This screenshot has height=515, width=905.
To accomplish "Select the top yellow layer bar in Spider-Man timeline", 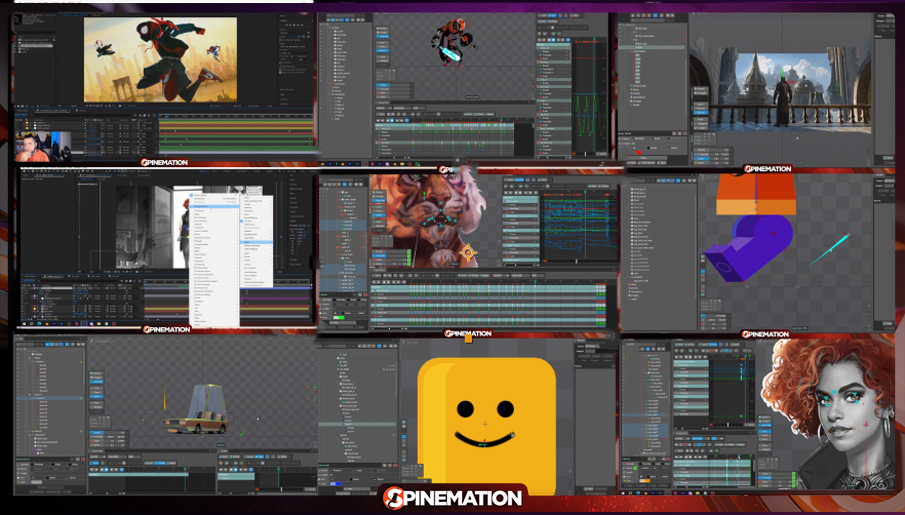I will [237, 122].
